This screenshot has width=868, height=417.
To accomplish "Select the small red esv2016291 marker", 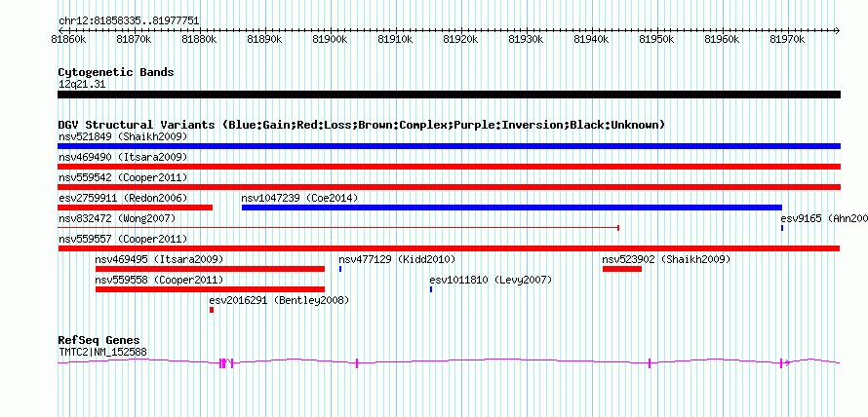I will pos(212,310).
